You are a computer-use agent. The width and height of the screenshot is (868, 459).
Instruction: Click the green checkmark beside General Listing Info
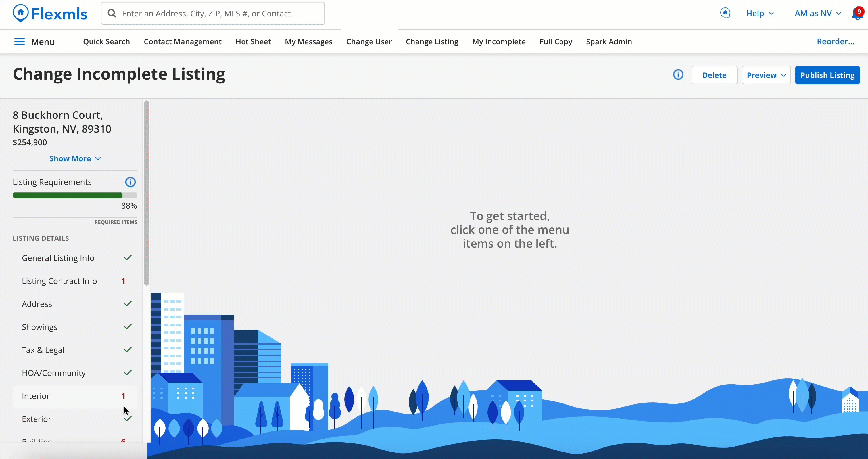[x=128, y=258]
